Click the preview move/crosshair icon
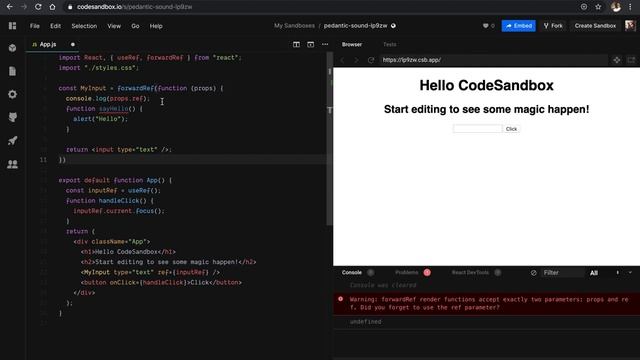This screenshot has width=640, height=360. point(617,60)
